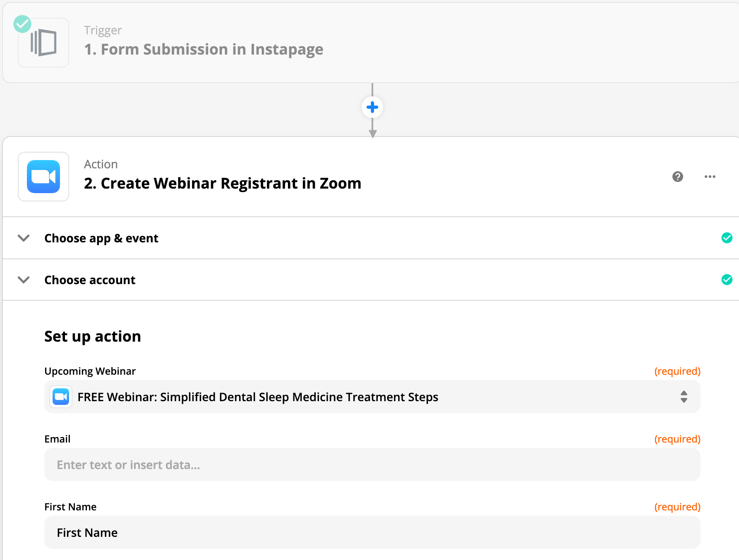Click the green checkmark on trigger step
This screenshot has width=739, height=560.
(22, 24)
